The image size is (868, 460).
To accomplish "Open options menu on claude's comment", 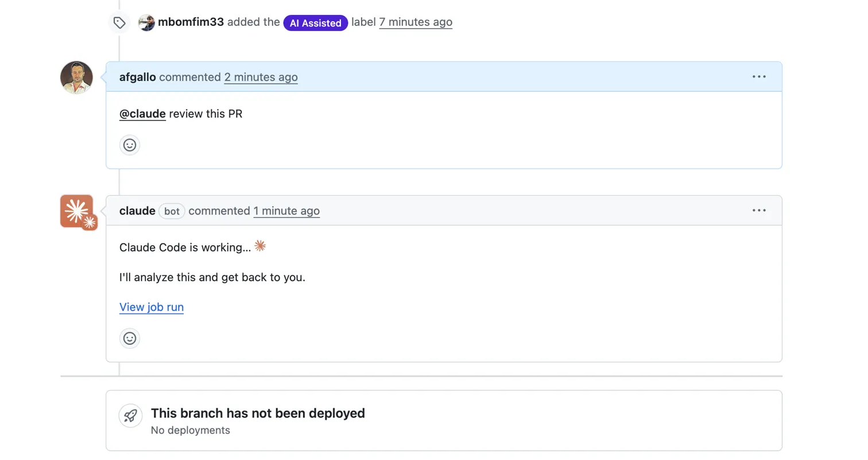I will pyautogui.click(x=759, y=210).
